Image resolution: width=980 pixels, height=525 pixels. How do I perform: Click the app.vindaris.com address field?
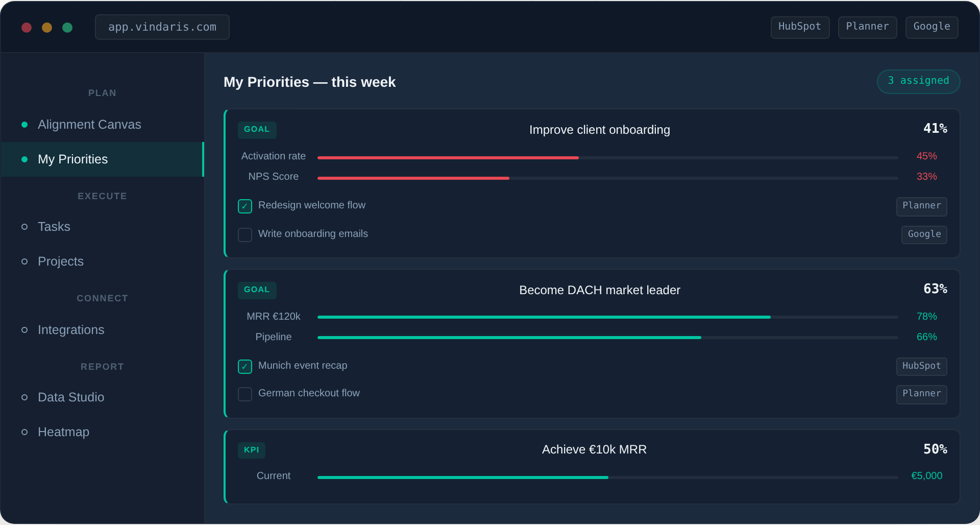pos(162,27)
